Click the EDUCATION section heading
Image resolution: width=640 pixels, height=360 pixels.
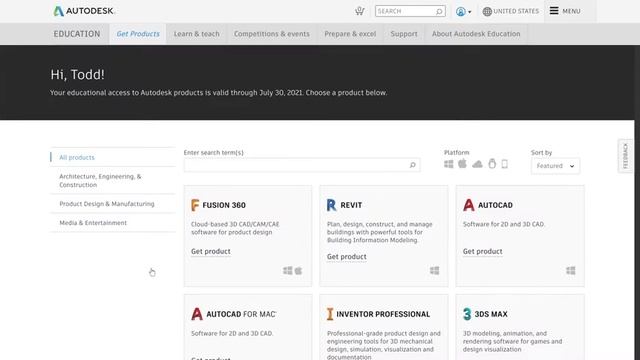[x=77, y=34]
